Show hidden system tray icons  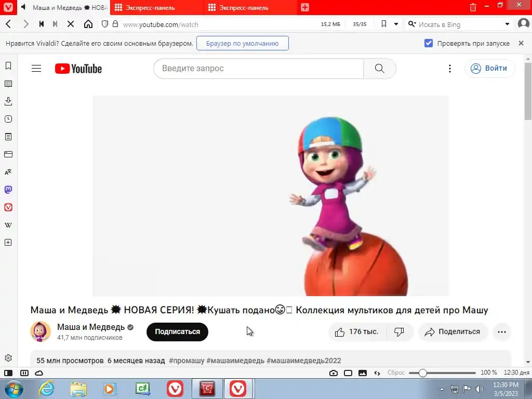(x=442, y=389)
